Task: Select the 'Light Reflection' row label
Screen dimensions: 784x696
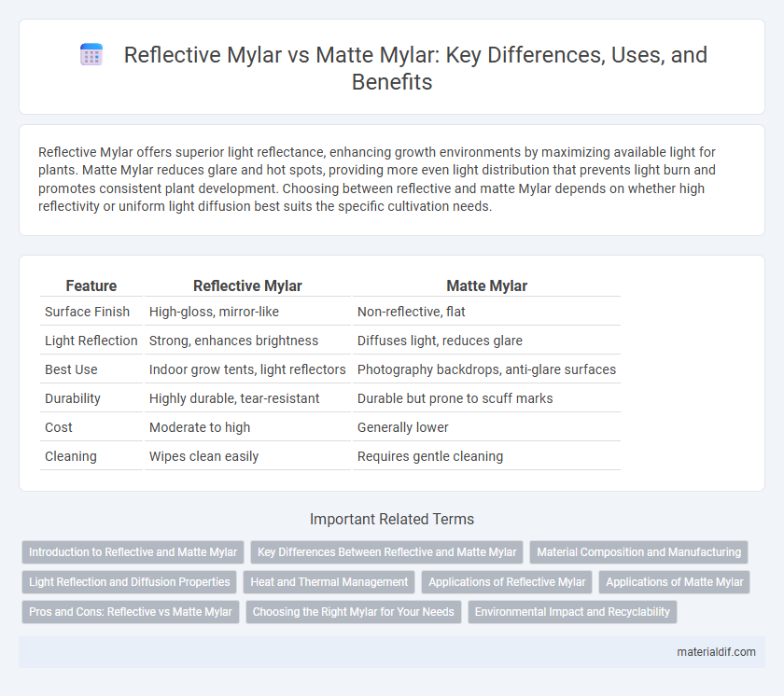Action: pos(91,341)
